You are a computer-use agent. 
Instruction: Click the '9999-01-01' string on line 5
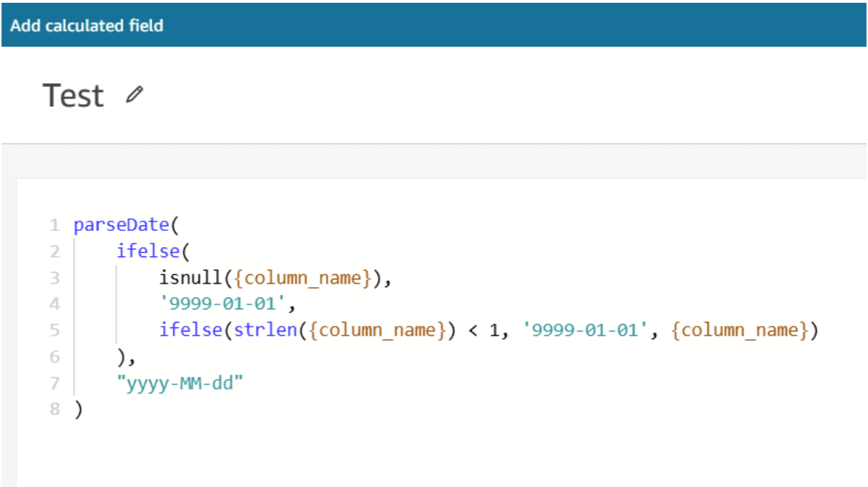point(582,330)
